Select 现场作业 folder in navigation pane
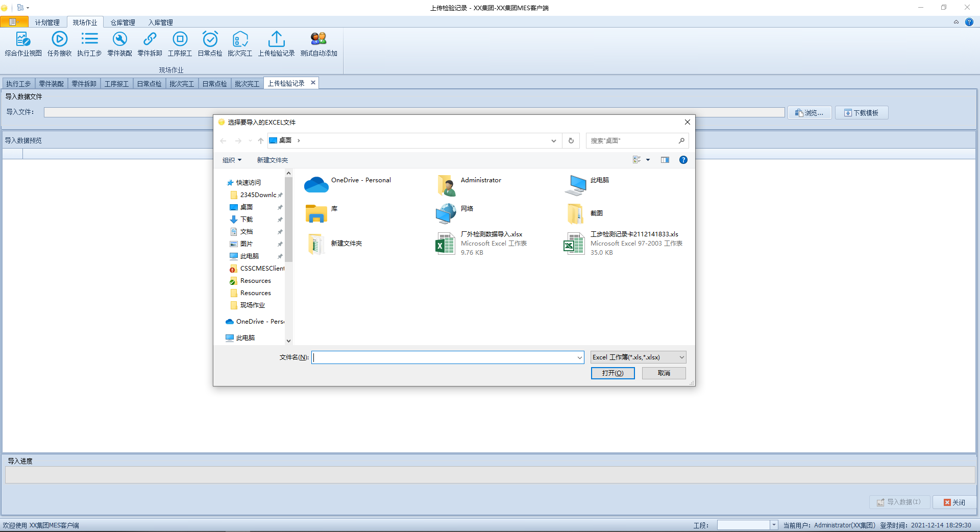Viewport: 980px width, 532px height. coord(248,305)
